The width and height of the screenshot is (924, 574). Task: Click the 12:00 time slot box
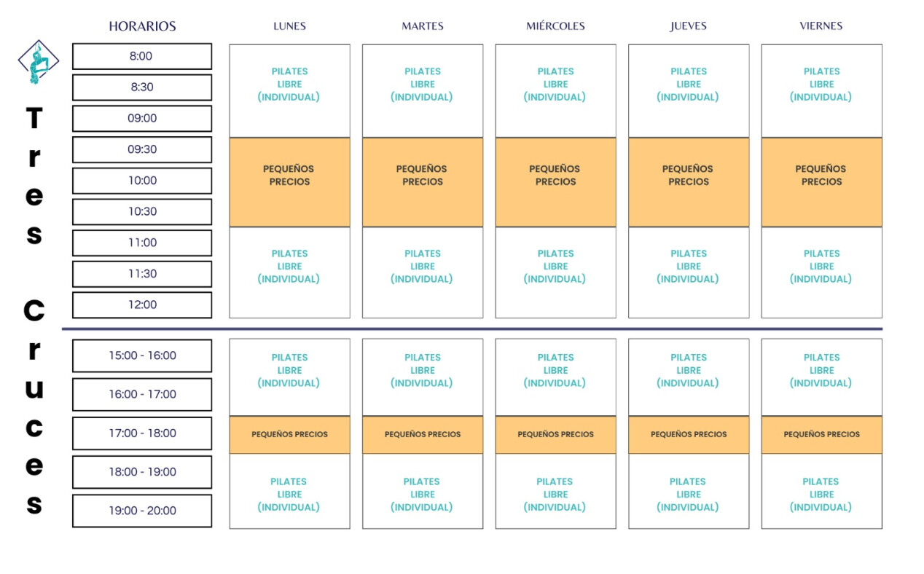pos(142,304)
